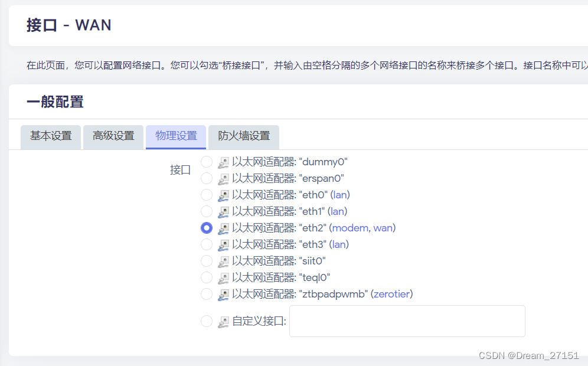Switch to the 基本设置 tab
Screen dimensions: 588x366
51,137
